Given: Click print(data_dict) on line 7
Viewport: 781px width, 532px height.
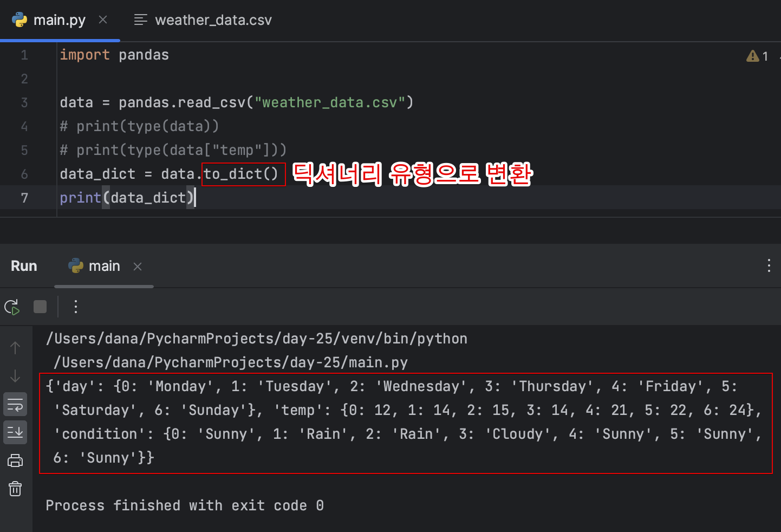Looking at the screenshot, I should pyautogui.click(x=127, y=198).
